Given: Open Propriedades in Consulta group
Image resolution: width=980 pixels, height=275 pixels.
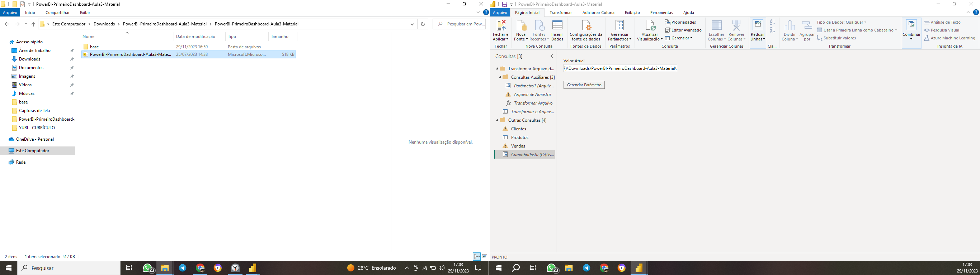Looking at the screenshot, I should coord(680,22).
